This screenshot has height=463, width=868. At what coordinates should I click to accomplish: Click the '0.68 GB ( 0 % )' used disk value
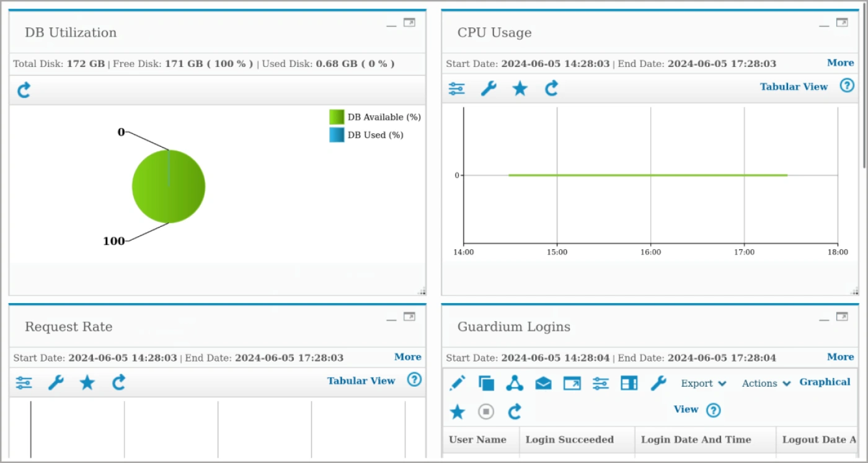tap(355, 63)
